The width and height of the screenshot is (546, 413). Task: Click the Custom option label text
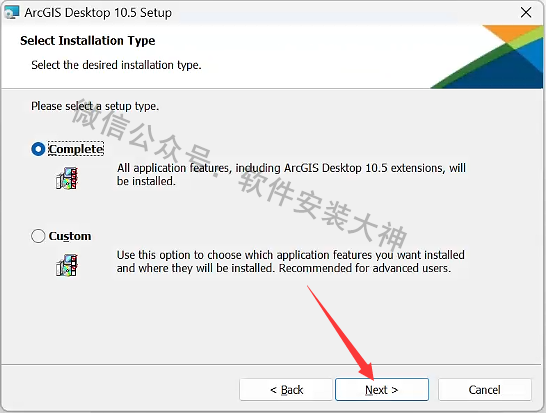[70, 236]
